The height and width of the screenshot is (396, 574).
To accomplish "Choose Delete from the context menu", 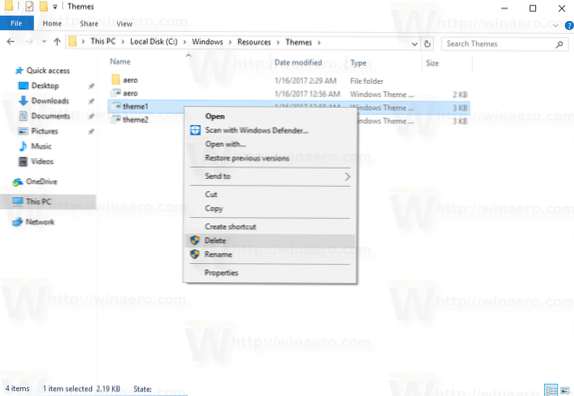I will (x=215, y=241).
